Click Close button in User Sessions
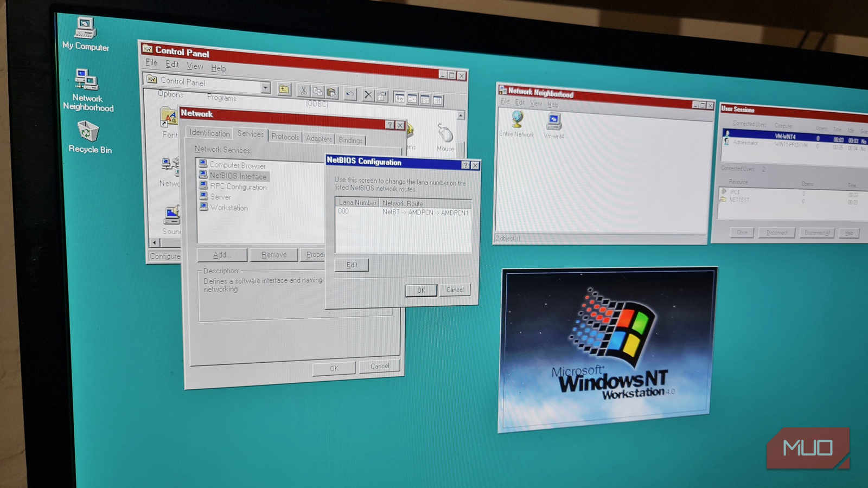The width and height of the screenshot is (868, 488). (742, 232)
